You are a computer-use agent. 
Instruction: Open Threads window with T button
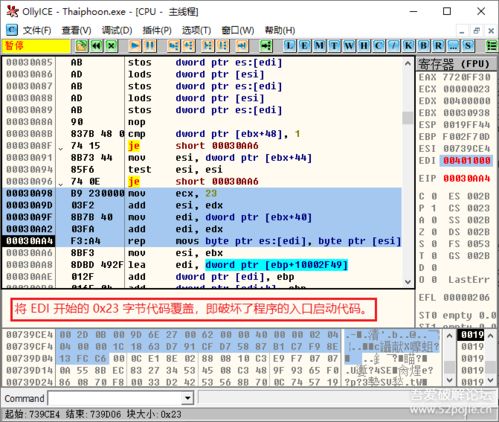coord(334,46)
